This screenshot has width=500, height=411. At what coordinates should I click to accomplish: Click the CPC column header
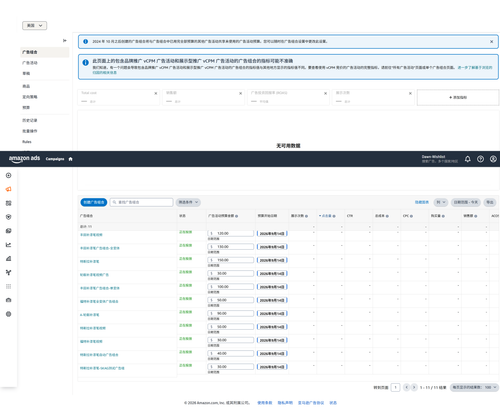coord(406,216)
